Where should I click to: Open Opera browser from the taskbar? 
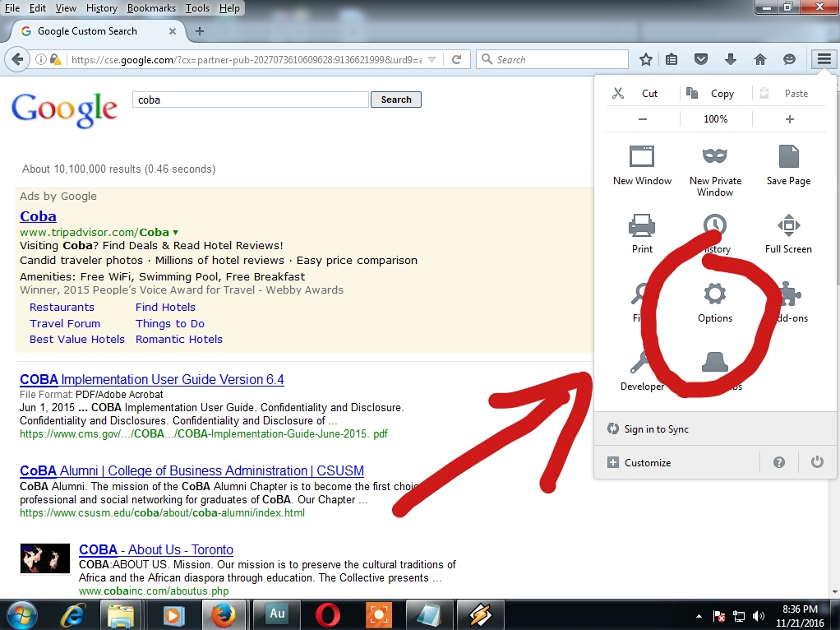coord(327,615)
